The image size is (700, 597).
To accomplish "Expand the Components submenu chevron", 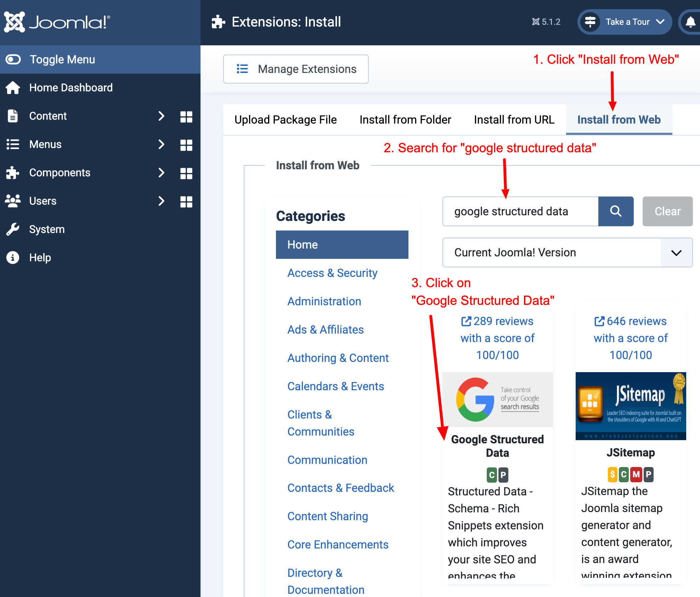I will coord(161,172).
